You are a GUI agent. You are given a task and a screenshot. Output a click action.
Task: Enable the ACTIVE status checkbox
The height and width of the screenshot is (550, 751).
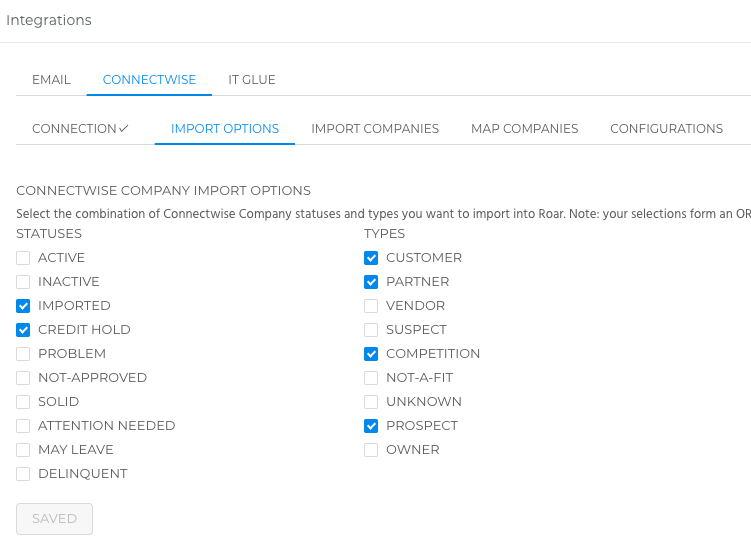pos(23,258)
